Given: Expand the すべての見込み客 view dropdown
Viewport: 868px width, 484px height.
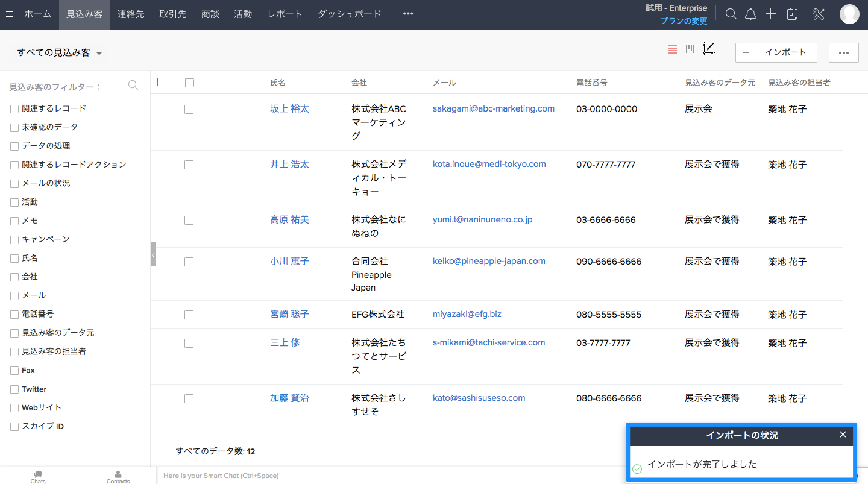Looking at the screenshot, I should click(x=59, y=53).
